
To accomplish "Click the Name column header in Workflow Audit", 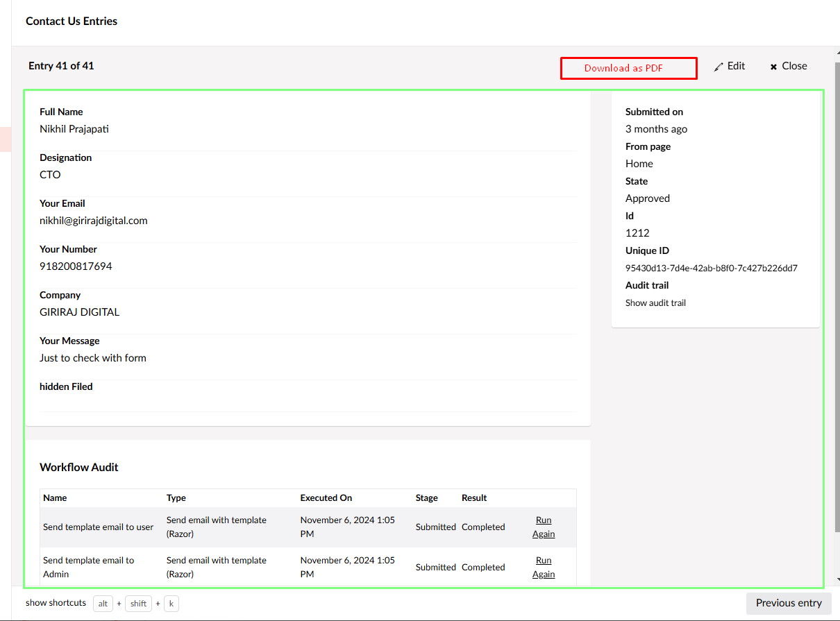I will click(55, 497).
